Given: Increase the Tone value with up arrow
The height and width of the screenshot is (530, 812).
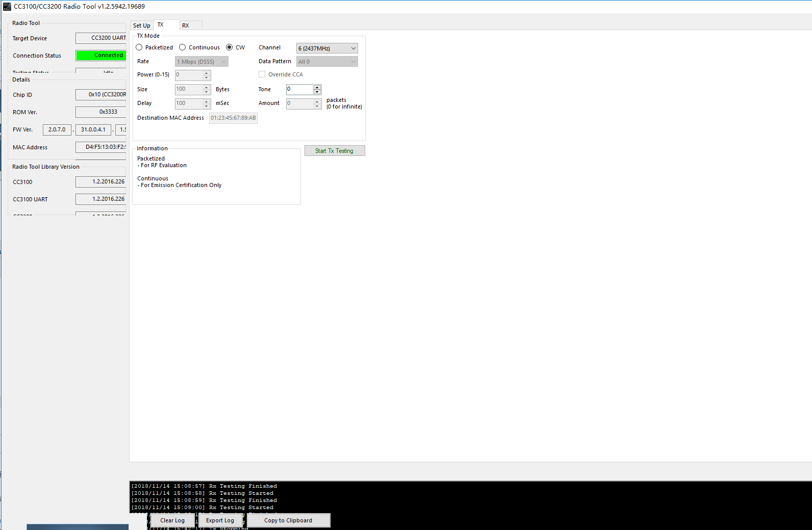Looking at the screenshot, I should pyautogui.click(x=317, y=87).
